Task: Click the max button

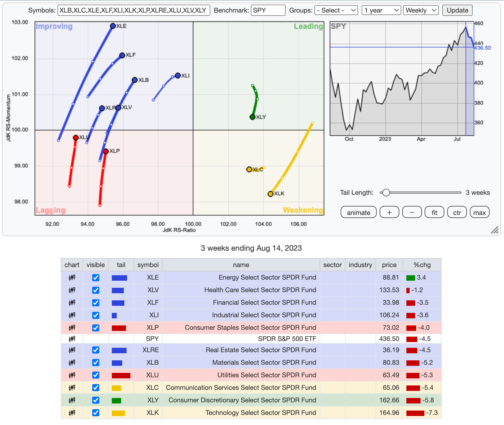Action: (x=480, y=212)
